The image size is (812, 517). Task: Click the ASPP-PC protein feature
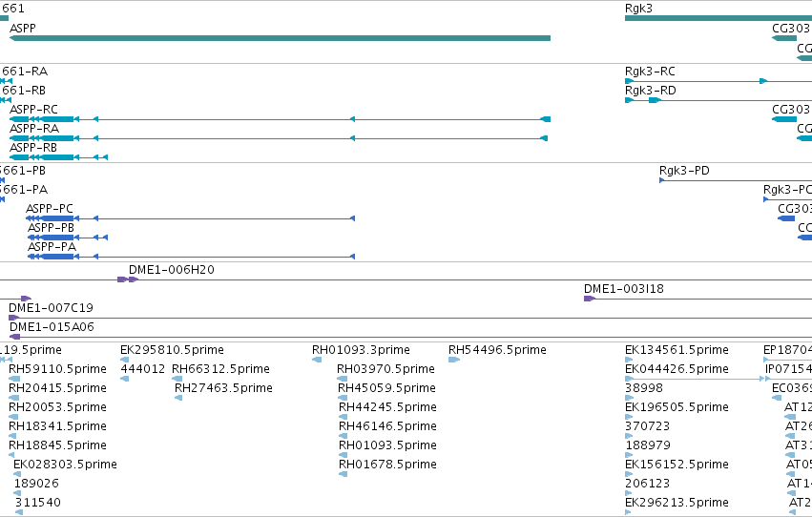(x=190, y=218)
